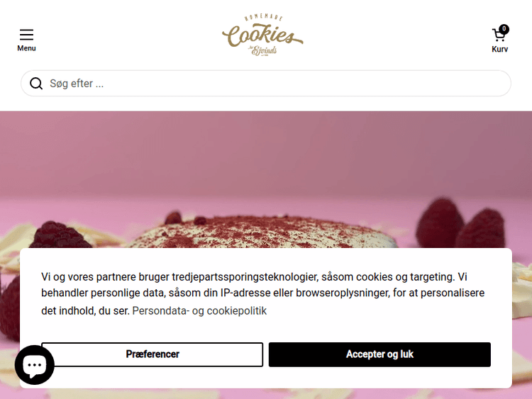Click the "Ejvinds" script under the logo
532x399 pixels.
point(264,50)
